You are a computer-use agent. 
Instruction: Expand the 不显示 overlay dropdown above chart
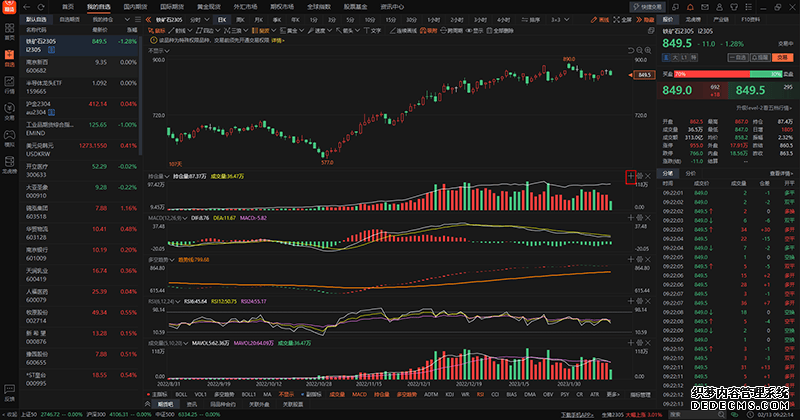pos(161,50)
